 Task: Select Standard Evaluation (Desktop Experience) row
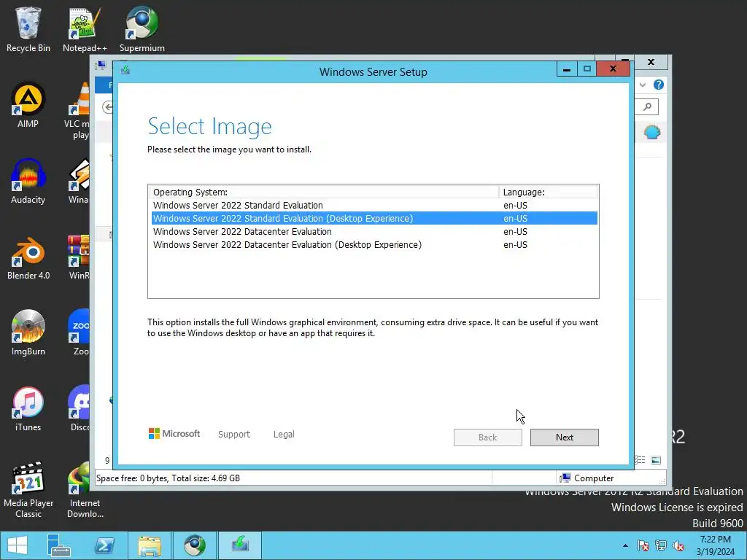click(374, 219)
